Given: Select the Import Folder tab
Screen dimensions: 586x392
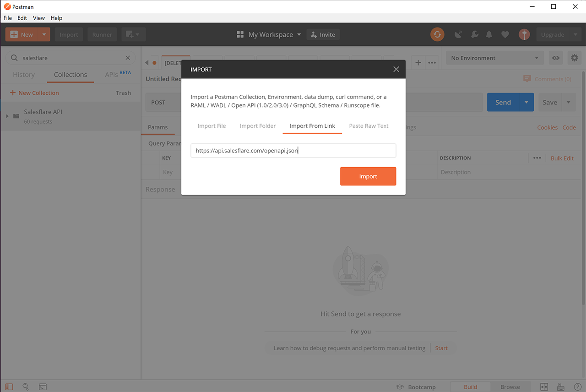Looking at the screenshot, I should [258, 126].
